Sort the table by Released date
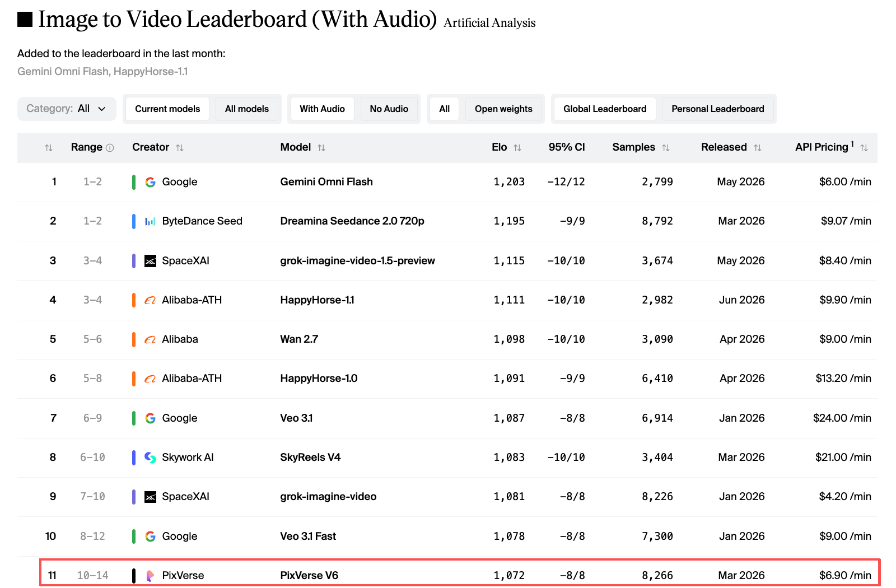Screen dimensions: 896x588 point(758,148)
